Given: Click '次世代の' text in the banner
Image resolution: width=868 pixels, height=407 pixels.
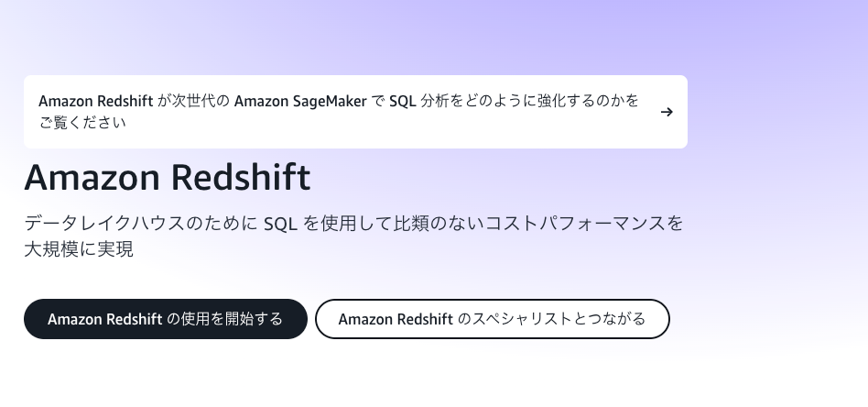Looking at the screenshot, I should 201,100.
